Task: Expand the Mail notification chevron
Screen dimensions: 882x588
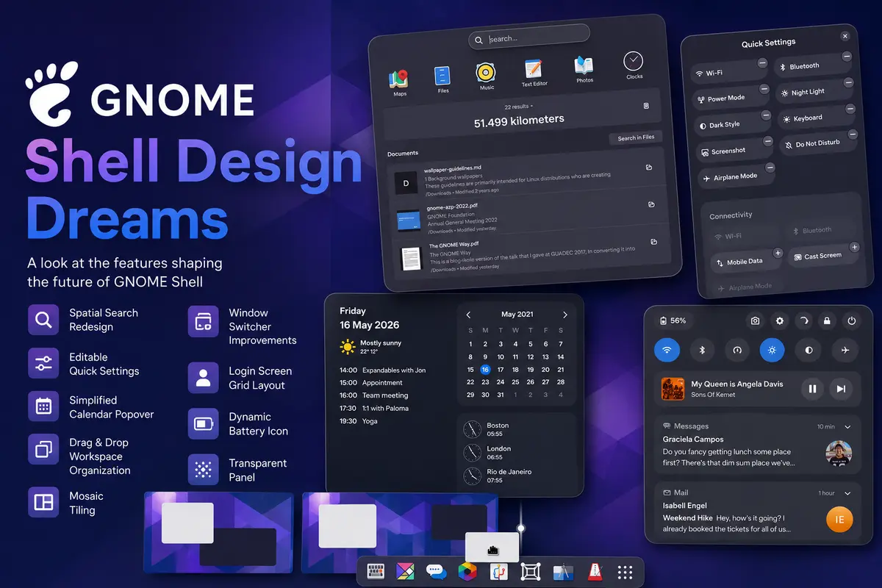Action: pyautogui.click(x=847, y=492)
